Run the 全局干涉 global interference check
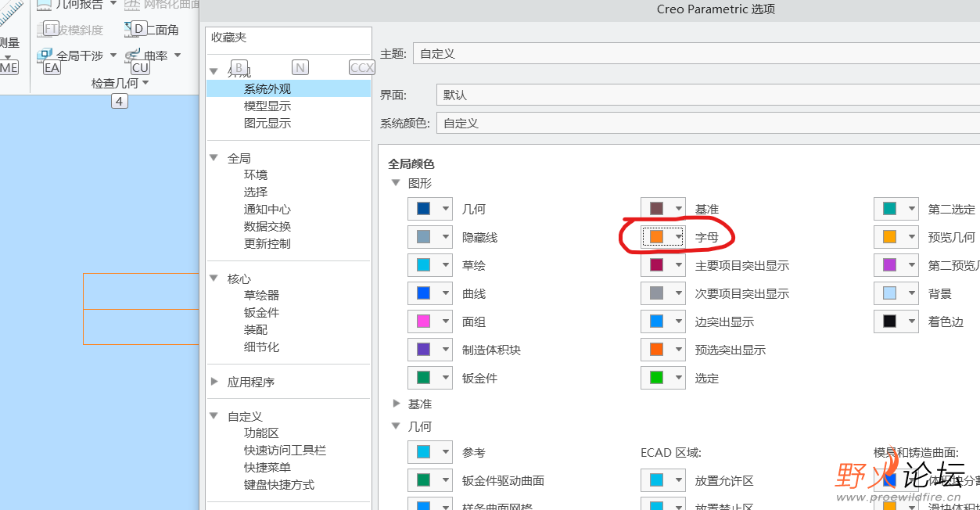The image size is (980, 510). tap(80, 56)
